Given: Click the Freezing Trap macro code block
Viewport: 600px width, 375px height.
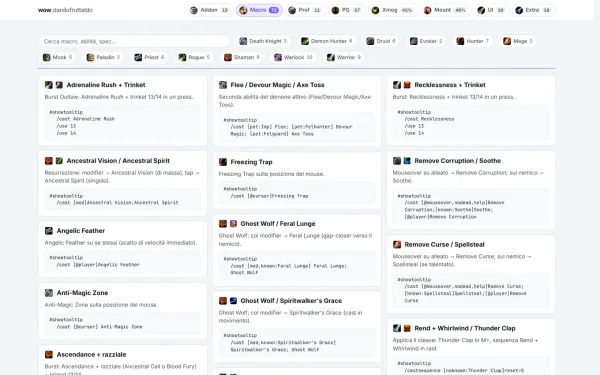Looking at the screenshot, I should tap(297, 192).
